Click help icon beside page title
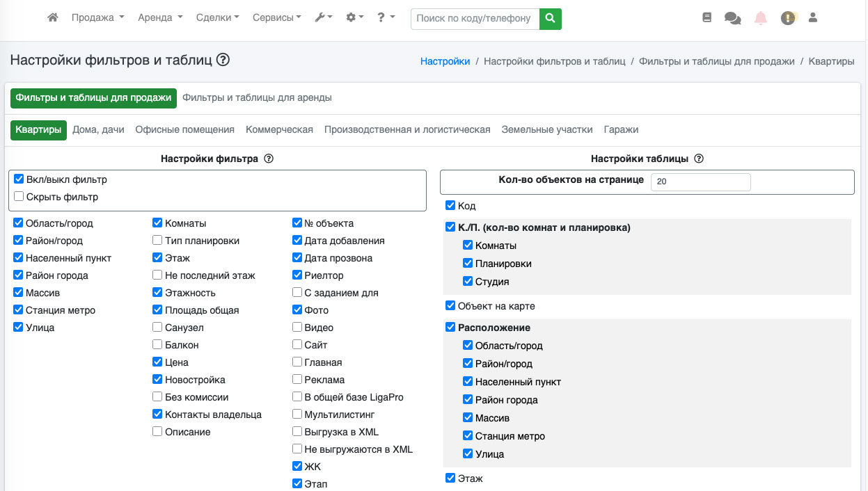This screenshot has height=491, width=868. click(223, 60)
